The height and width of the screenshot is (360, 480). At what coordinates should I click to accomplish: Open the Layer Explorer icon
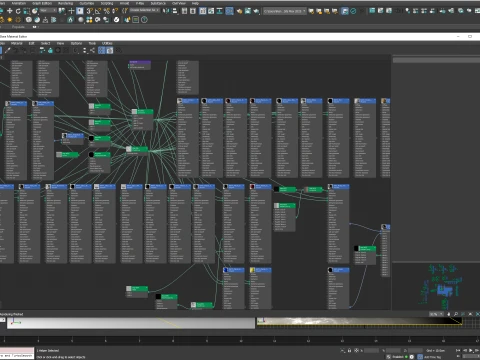click(193, 11)
